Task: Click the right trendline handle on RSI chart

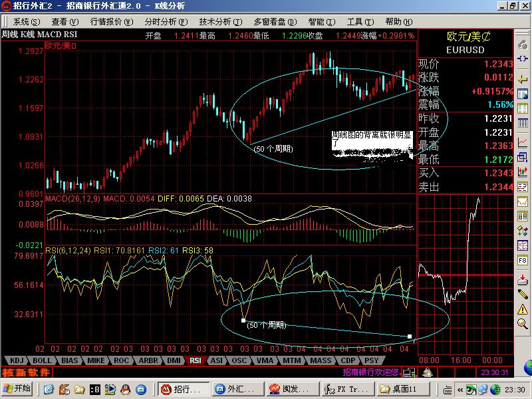Action: coord(410,336)
